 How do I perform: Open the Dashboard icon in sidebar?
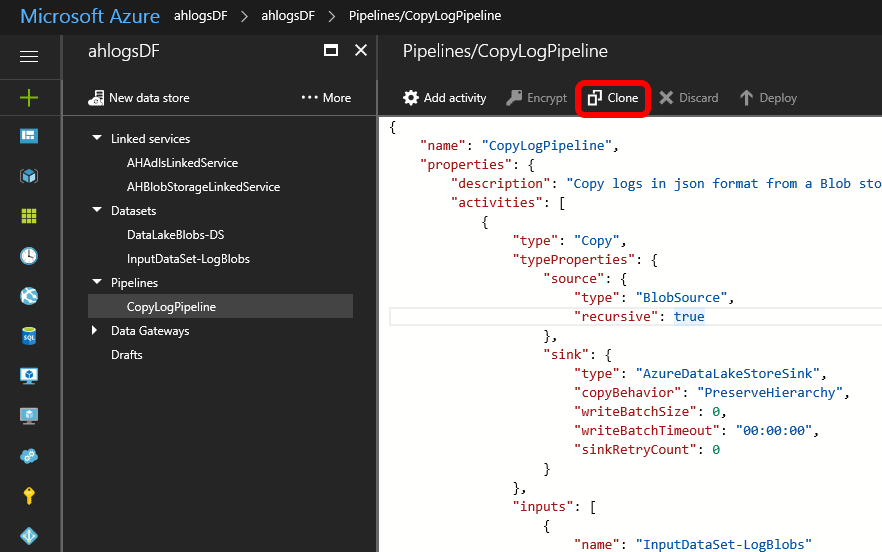click(29, 136)
